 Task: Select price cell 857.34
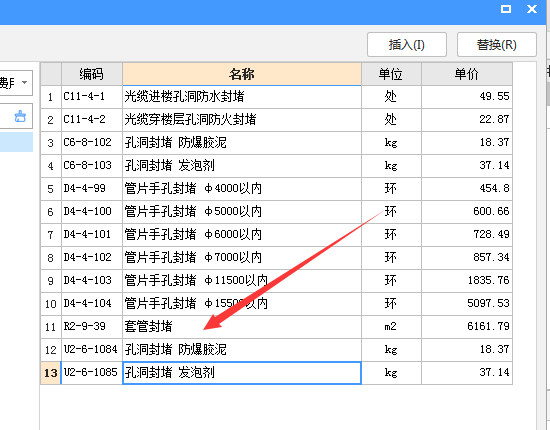tap(467, 258)
